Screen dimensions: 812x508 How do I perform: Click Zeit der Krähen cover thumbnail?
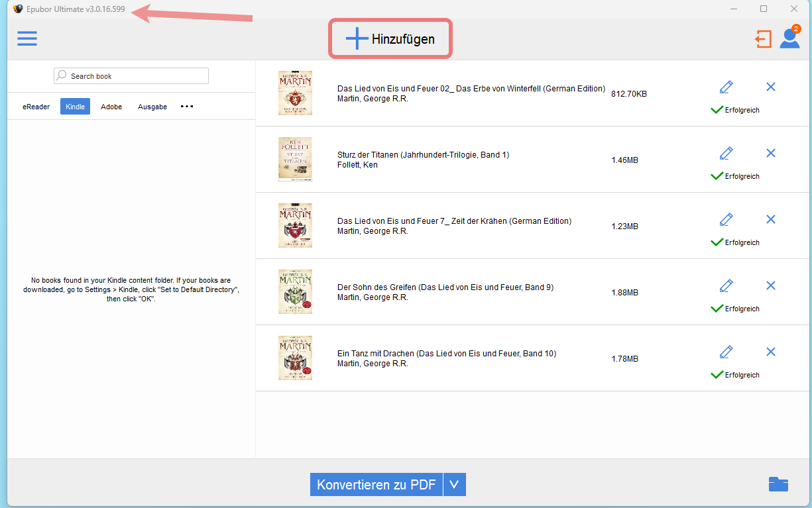[x=295, y=226]
